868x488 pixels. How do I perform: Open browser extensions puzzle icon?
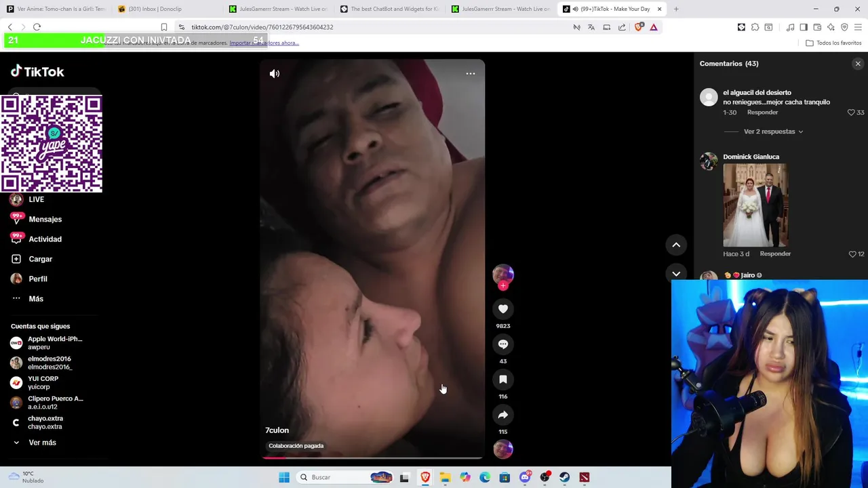tap(755, 27)
